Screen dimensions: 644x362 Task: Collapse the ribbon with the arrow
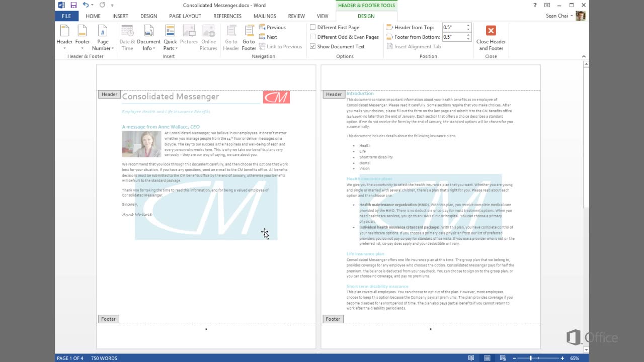(584, 56)
